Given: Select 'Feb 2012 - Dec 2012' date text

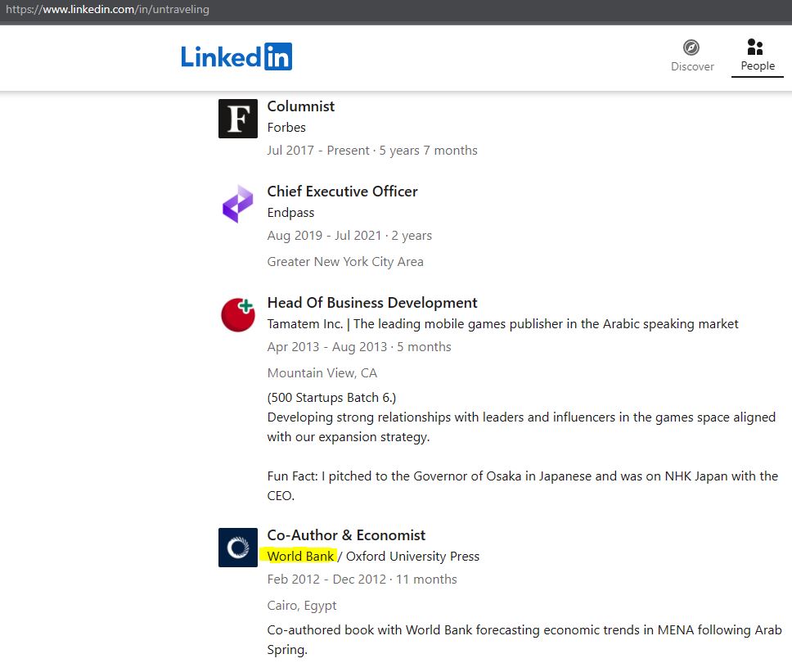Looking at the screenshot, I should tap(326, 580).
